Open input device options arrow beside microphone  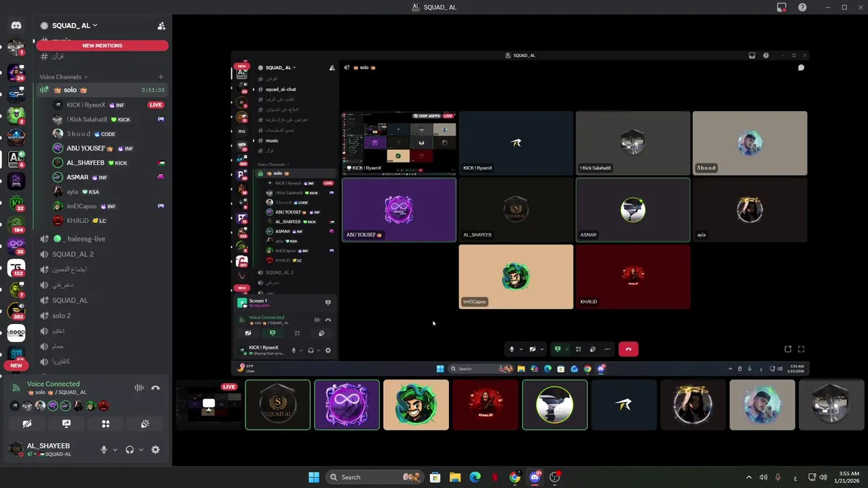pyautogui.click(x=115, y=449)
